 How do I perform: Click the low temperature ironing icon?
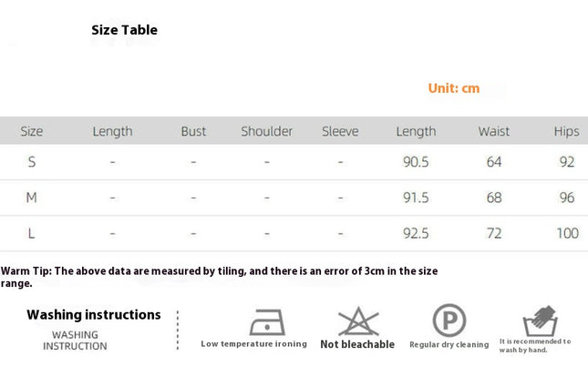pos(267,322)
